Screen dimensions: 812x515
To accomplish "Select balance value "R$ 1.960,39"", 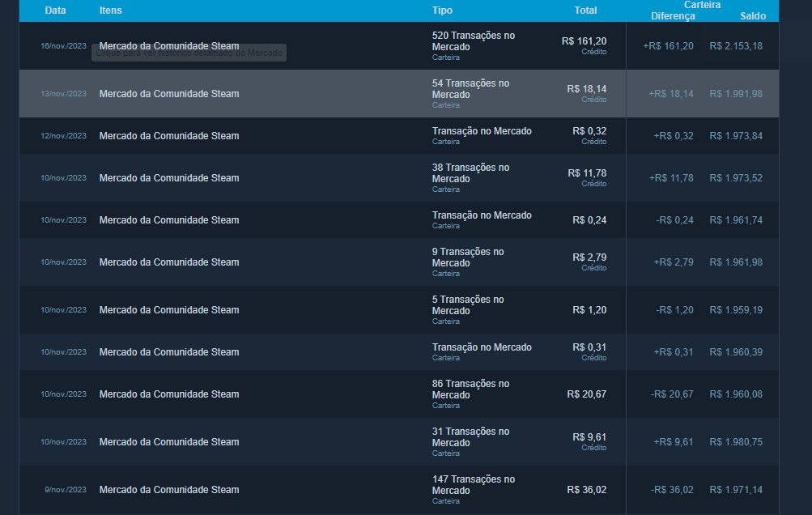I will [x=736, y=351].
